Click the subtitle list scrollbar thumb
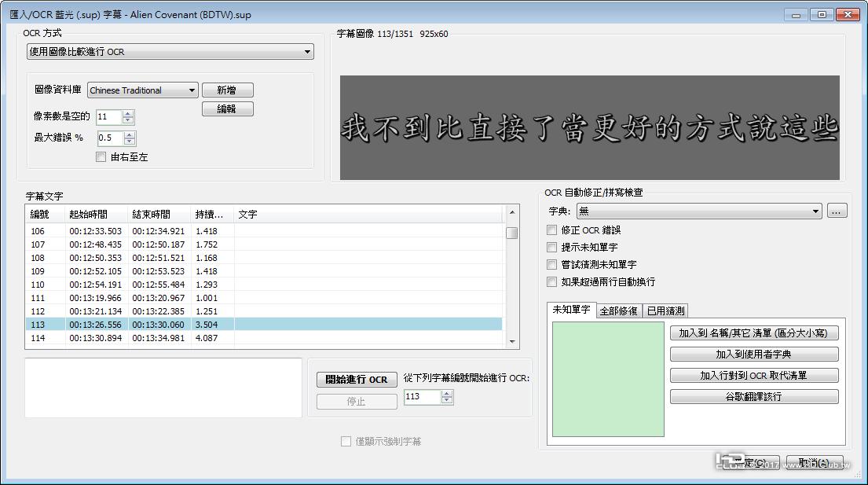The height and width of the screenshot is (485, 868). click(x=512, y=233)
